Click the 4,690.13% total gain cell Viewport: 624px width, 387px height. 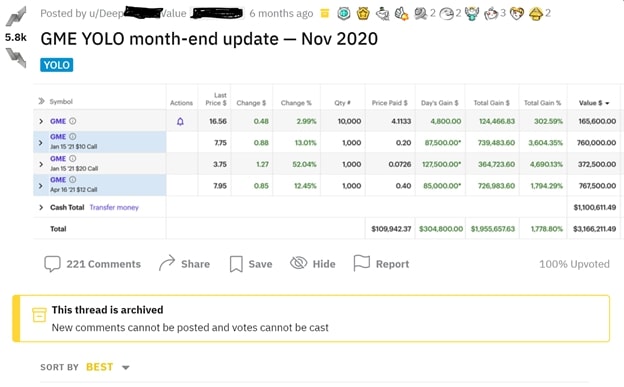546,164
